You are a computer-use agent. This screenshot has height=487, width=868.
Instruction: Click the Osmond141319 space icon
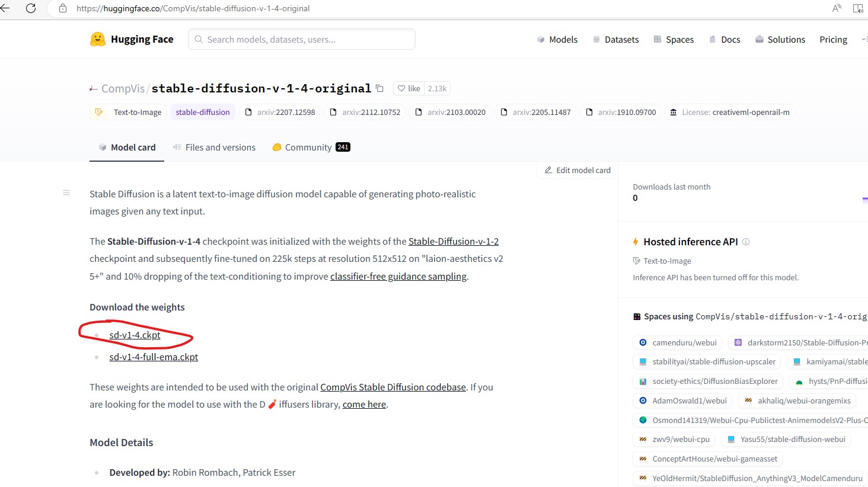tap(643, 420)
